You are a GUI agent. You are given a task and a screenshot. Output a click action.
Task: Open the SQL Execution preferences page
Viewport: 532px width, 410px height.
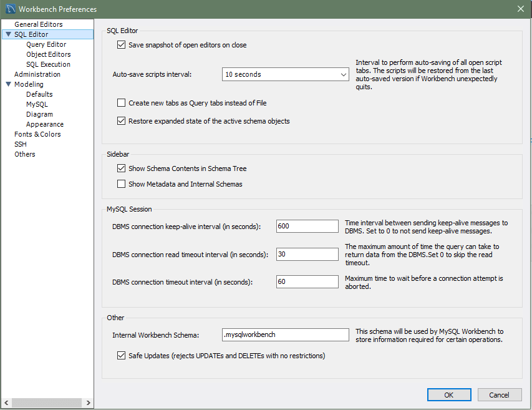(48, 64)
